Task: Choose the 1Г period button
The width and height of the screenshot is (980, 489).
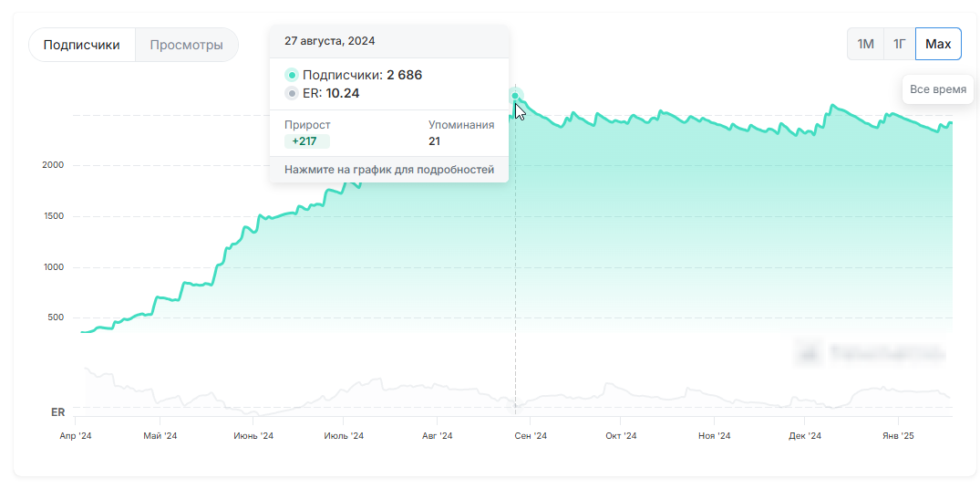Action: [899, 44]
